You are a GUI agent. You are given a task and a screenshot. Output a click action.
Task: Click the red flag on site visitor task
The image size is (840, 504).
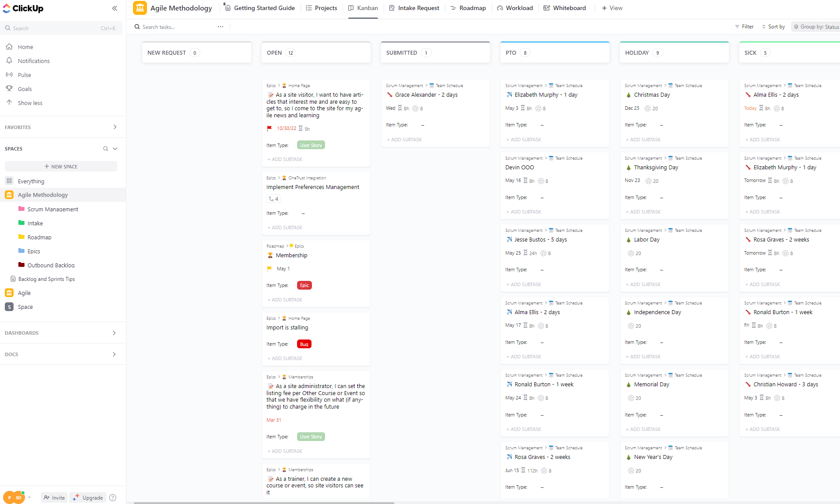[x=269, y=129]
